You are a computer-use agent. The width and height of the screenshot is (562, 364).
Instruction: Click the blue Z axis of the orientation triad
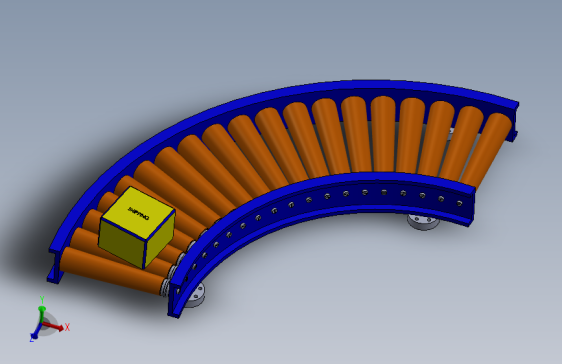pyautogui.click(x=35, y=332)
